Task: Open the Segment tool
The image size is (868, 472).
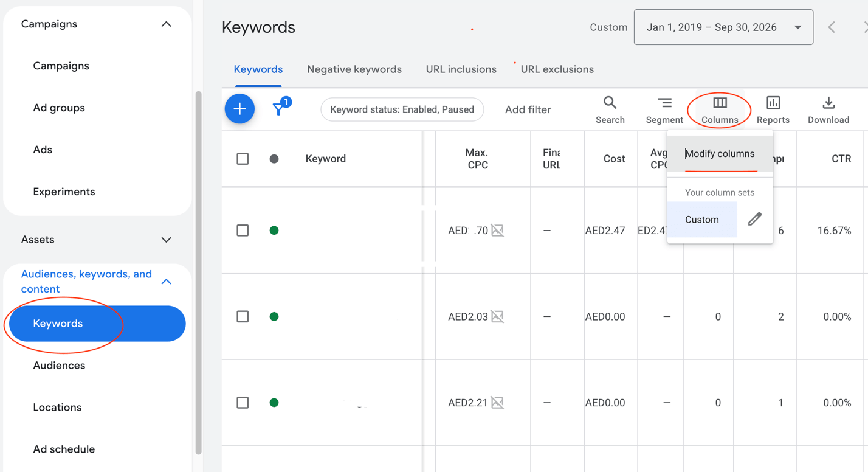Action: (664, 110)
